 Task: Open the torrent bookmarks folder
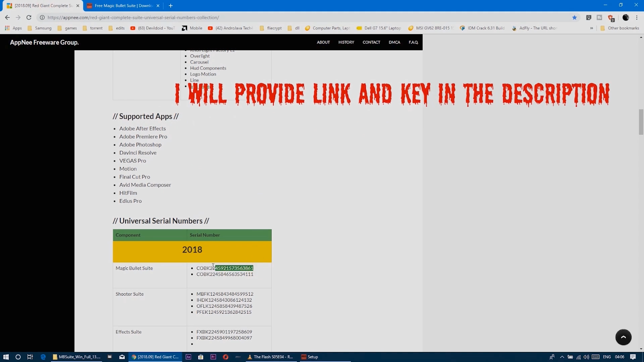coord(93,28)
